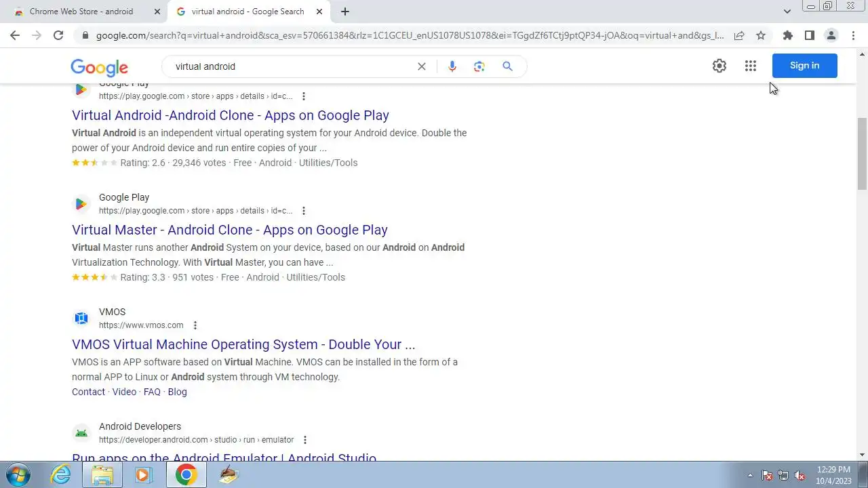Click 'Rating: 3.3 · 951 votes' text
This screenshot has width=868, height=488.
pos(167,277)
